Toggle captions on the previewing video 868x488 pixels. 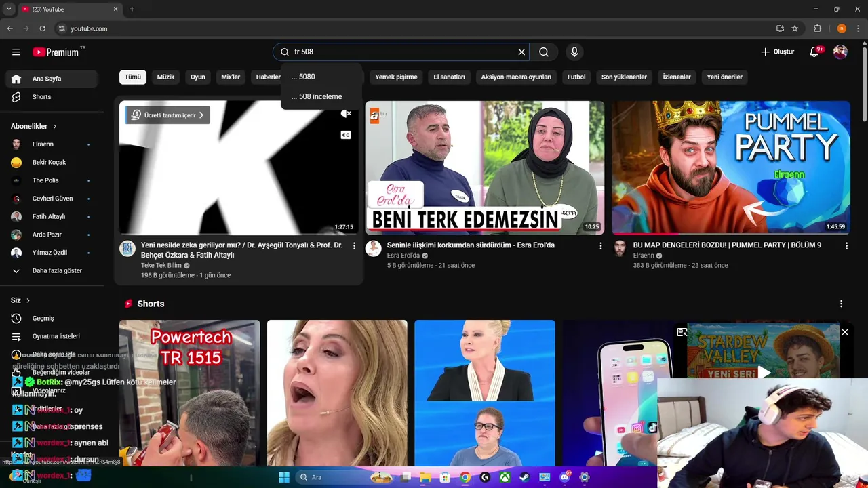click(346, 135)
